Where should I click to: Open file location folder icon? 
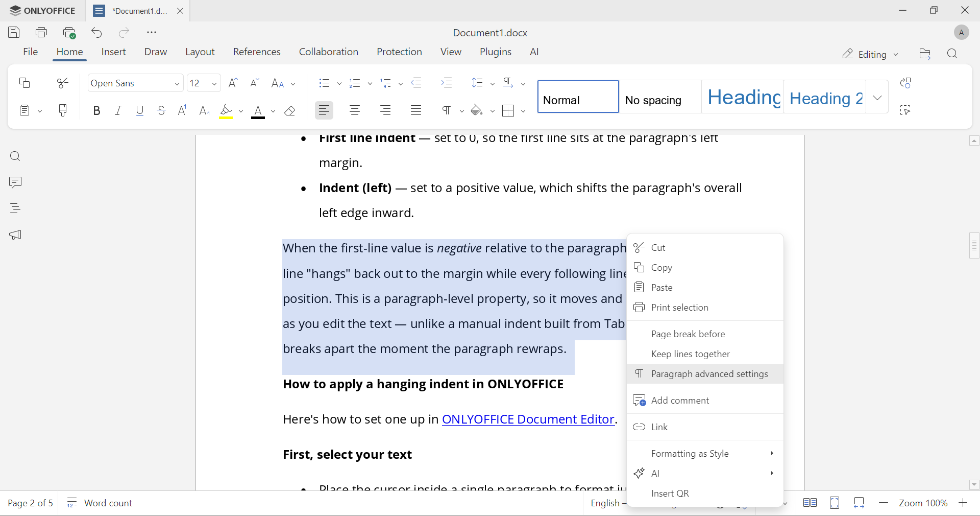click(925, 54)
